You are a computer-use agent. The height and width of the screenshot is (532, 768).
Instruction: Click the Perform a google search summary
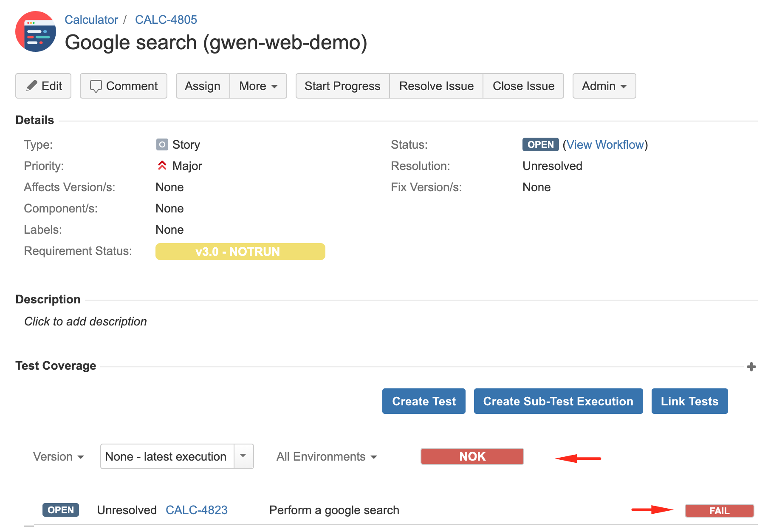334,510
